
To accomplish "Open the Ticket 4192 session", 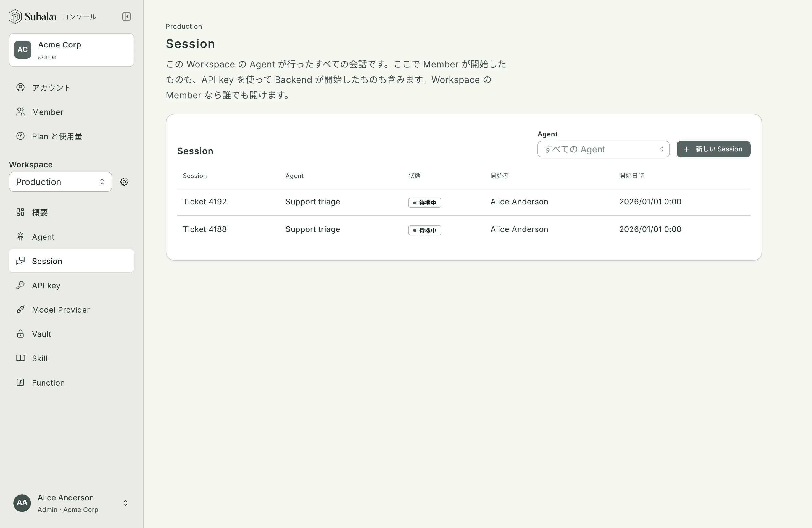I will [x=204, y=202].
